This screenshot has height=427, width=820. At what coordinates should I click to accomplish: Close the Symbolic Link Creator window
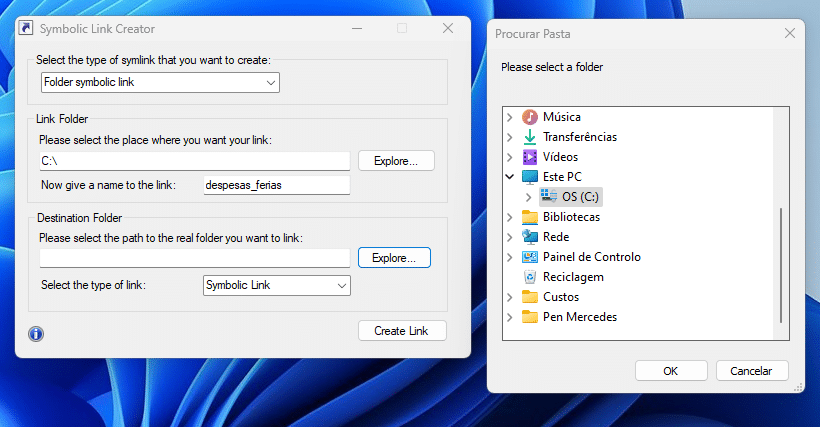[x=448, y=28]
